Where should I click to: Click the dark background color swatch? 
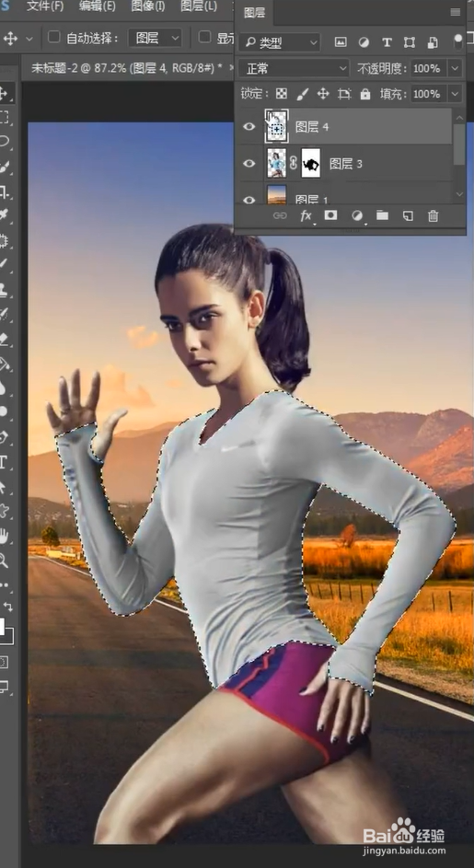10,637
